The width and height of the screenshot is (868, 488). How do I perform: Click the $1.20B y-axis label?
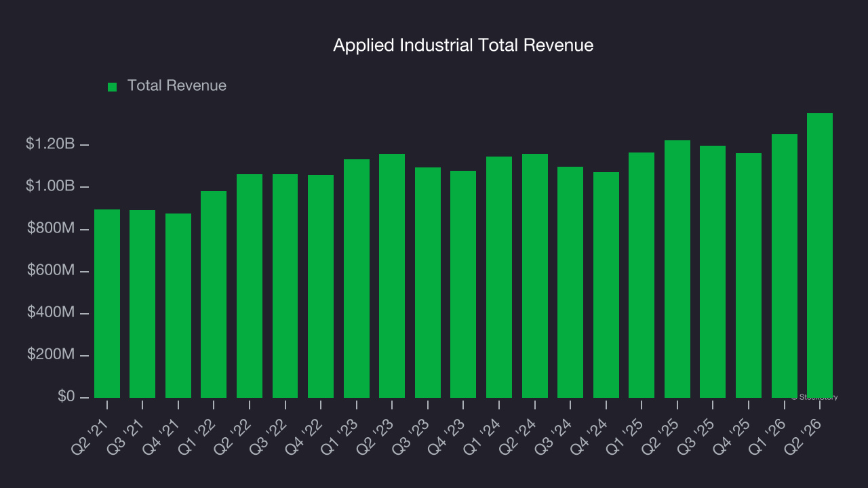(50, 144)
